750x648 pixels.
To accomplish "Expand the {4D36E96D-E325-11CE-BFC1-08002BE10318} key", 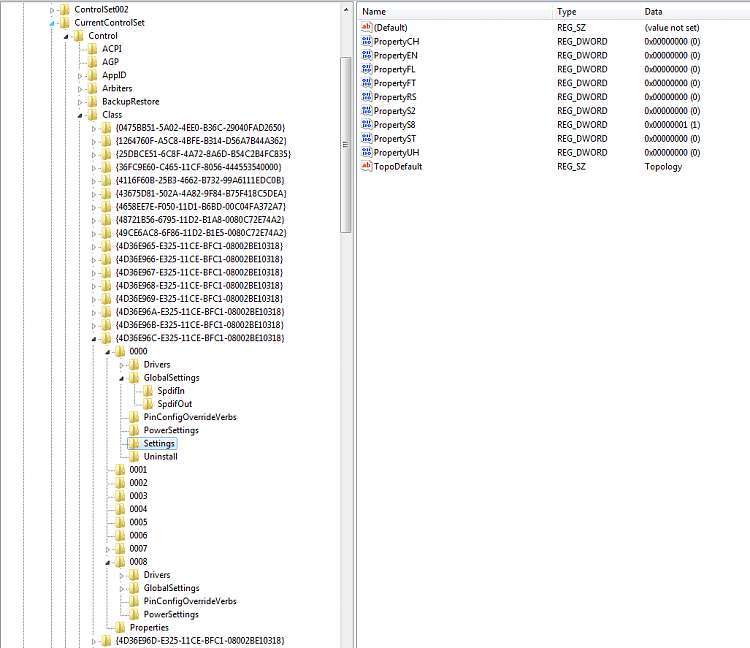I will [x=94, y=641].
